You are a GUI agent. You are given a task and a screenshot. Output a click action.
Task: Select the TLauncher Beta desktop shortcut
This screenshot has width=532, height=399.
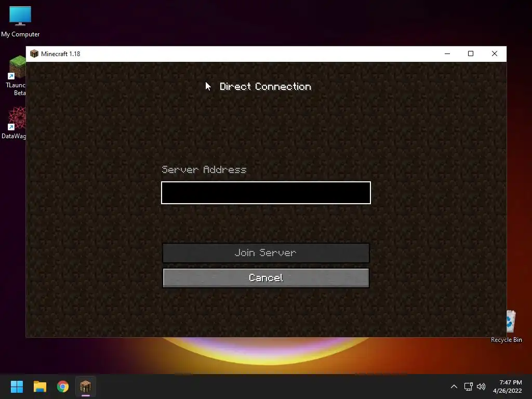pos(16,76)
